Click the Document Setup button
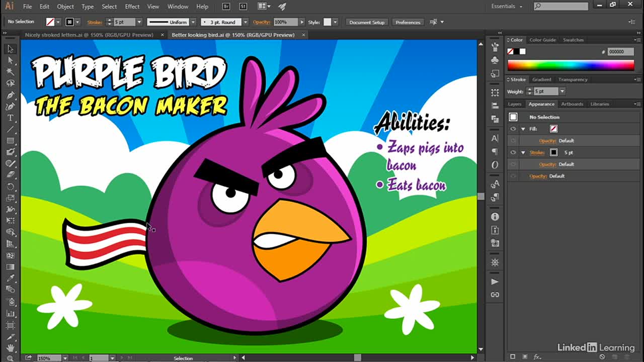The image size is (644, 362). (367, 22)
